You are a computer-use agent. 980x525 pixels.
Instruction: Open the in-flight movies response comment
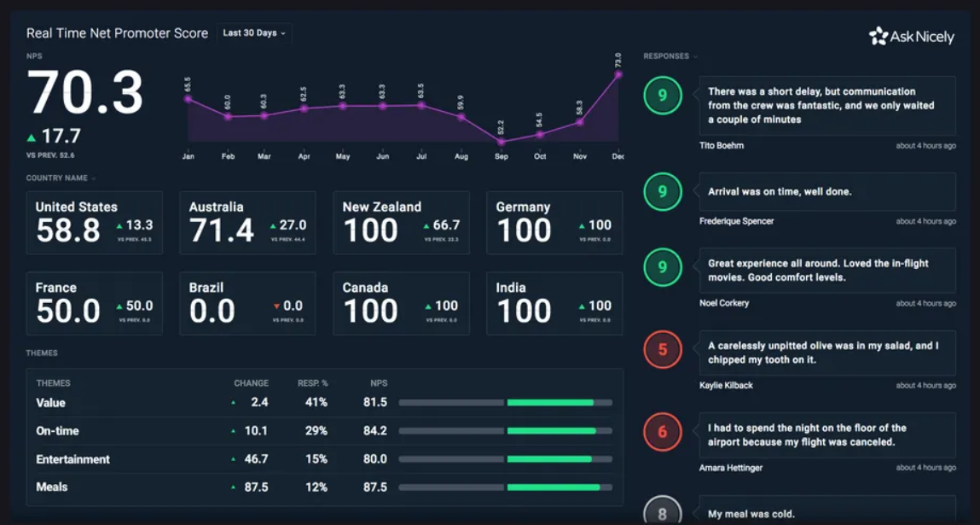click(x=827, y=271)
